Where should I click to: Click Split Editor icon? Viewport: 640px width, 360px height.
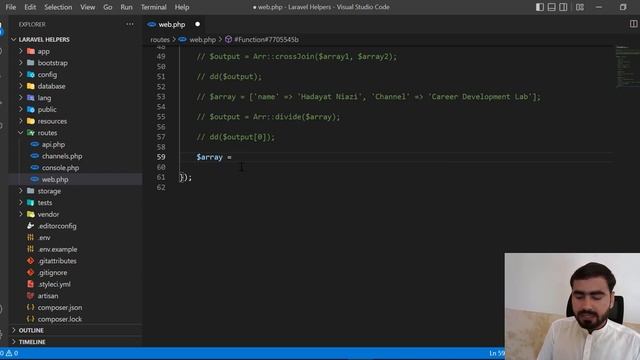(633, 24)
